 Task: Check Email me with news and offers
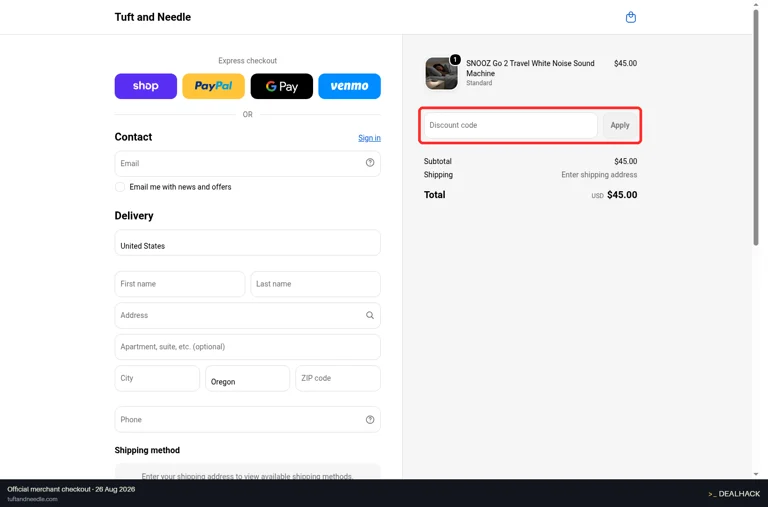(x=120, y=187)
